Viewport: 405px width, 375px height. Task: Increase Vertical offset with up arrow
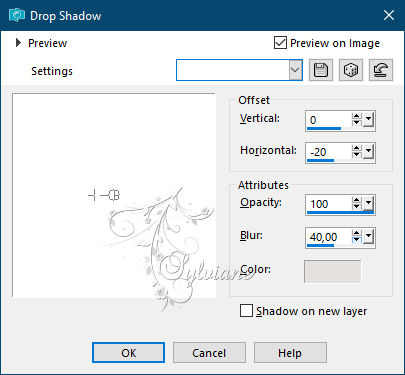point(356,116)
